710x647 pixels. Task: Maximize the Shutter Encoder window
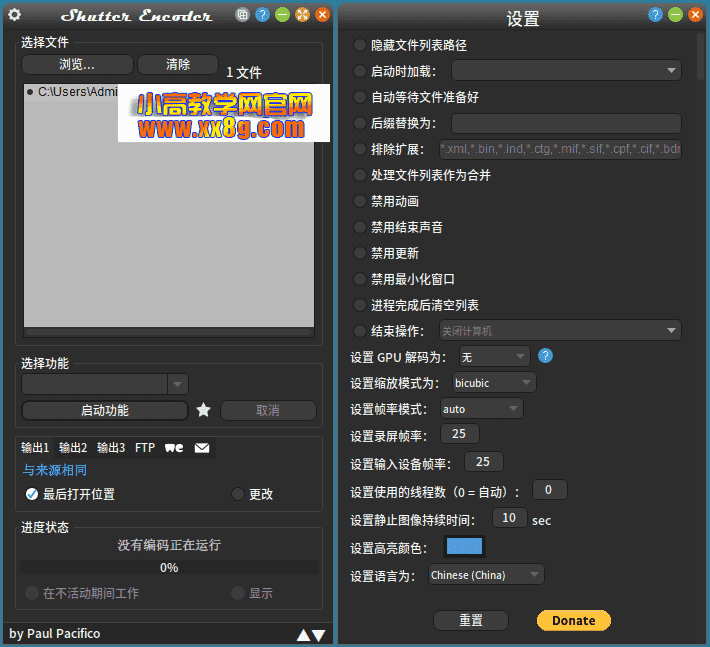point(302,14)
